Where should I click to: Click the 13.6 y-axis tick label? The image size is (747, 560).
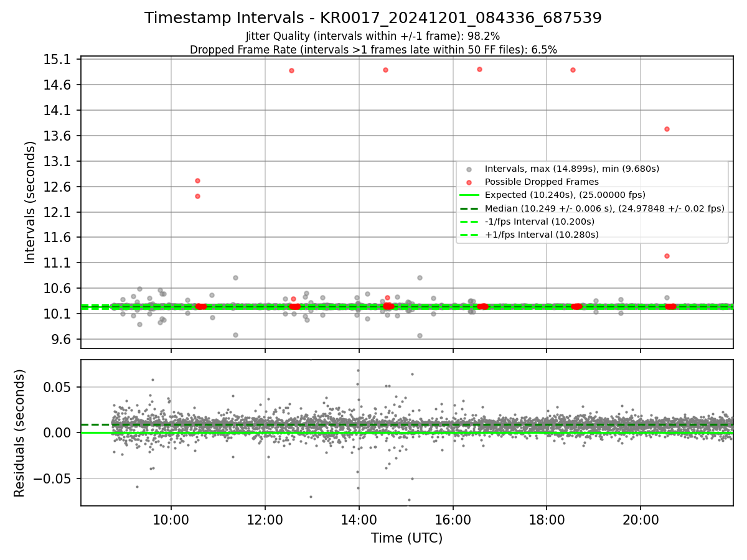[x=57, y=136]
